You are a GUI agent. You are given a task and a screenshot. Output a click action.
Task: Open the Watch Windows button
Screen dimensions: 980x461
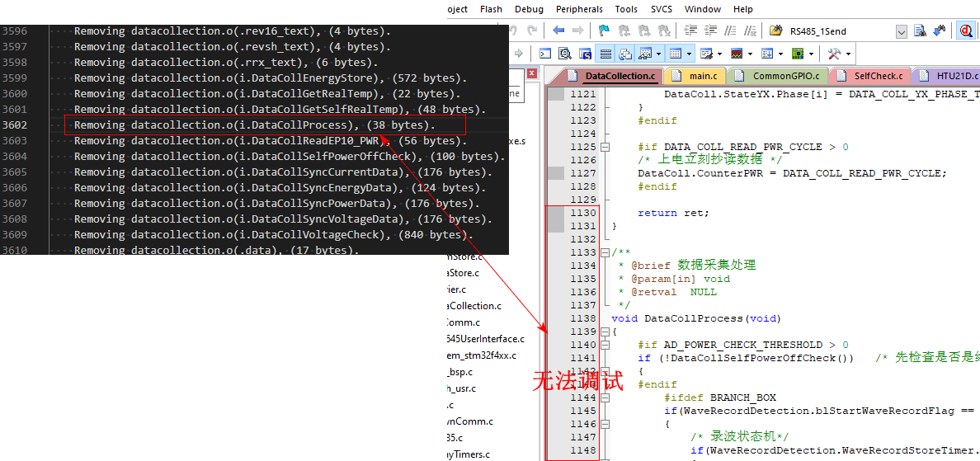pyautogui.click(x=645, y=53)
